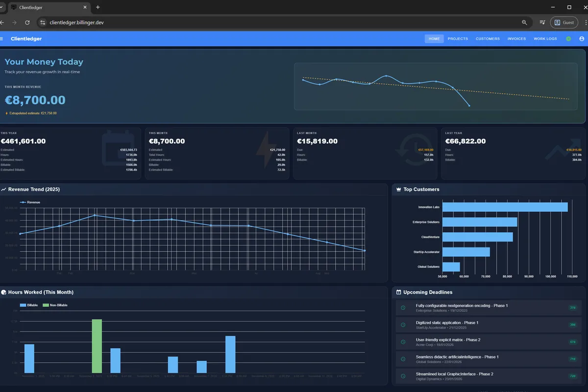Image resolution: width=588 pixels, height=392 pixels.
Task: Open the Projects page
Action: [x=458, y=39]
